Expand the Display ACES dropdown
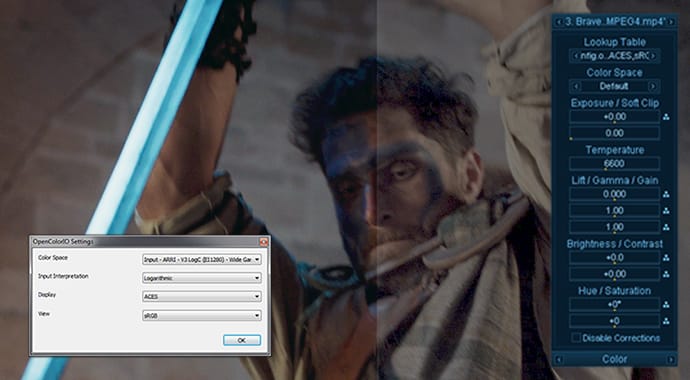The image size is (690, 380). (x=202, y=297)
